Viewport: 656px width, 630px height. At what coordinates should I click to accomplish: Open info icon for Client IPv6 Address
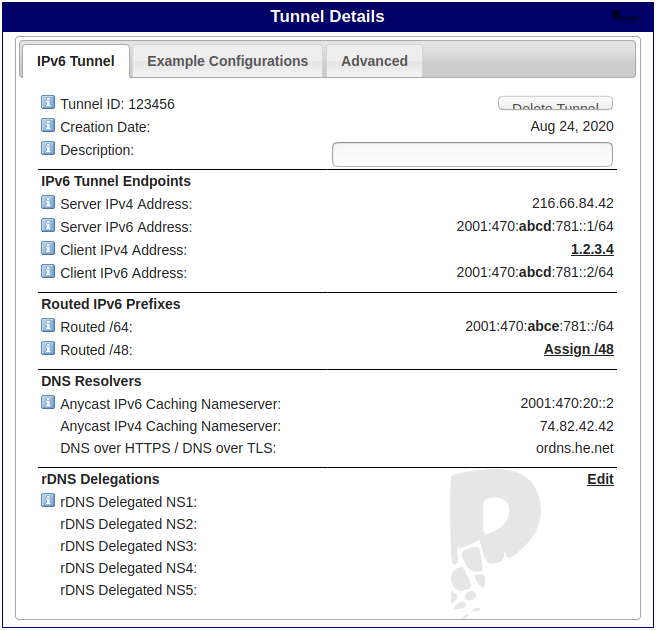tap(48, 271)
